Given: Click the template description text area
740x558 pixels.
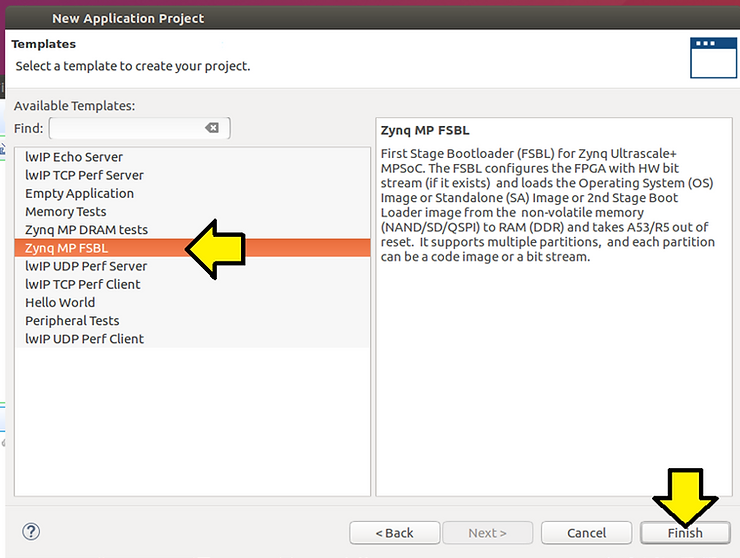Looking at the screenshot, I should (x=554, y=307).
